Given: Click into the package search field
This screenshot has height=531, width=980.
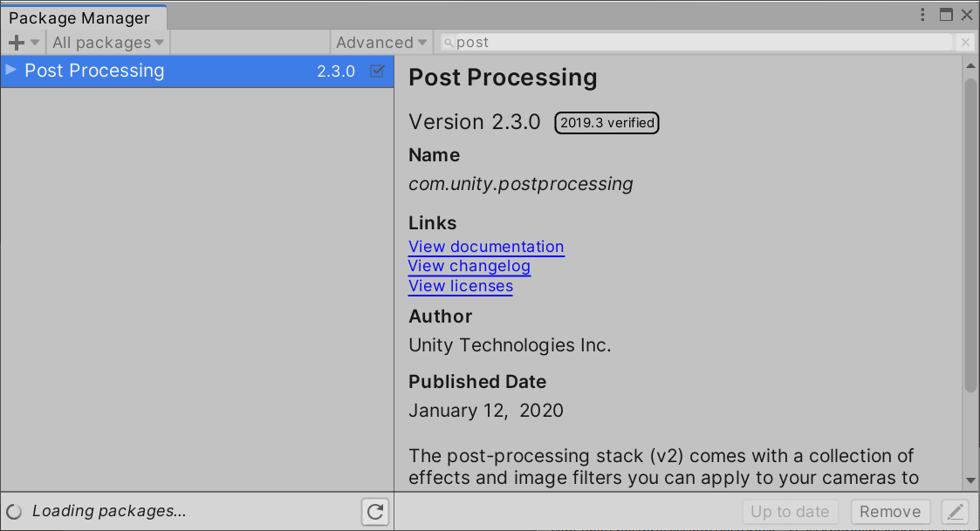Looking at the screenshot, I should (x=698, y=43).
